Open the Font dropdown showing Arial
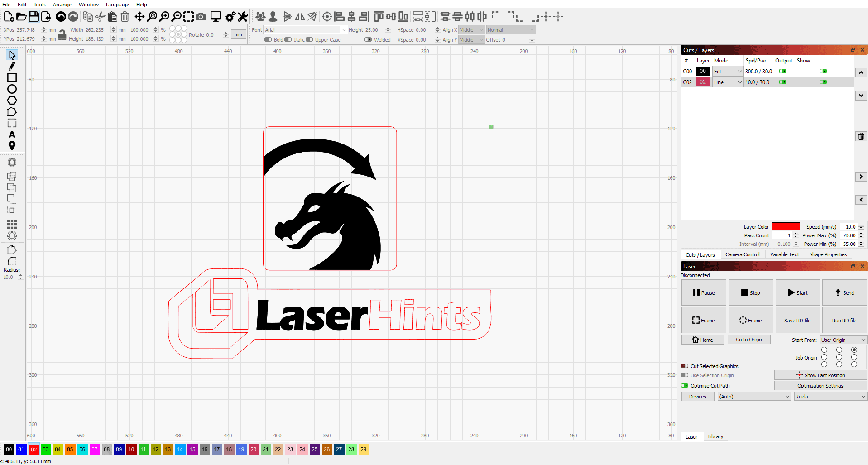This screenshot has width=868, height=465. (343, 29)
